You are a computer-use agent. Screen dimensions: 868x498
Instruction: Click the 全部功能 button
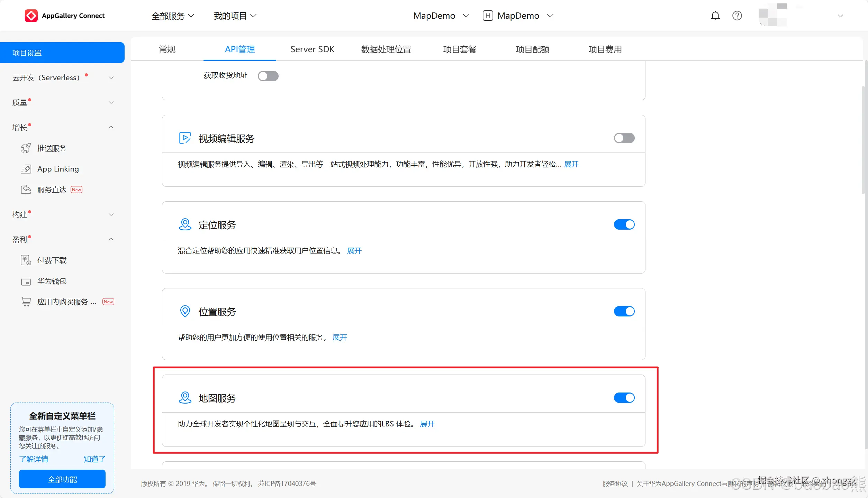pyautogui.click(x=62, y=479)
